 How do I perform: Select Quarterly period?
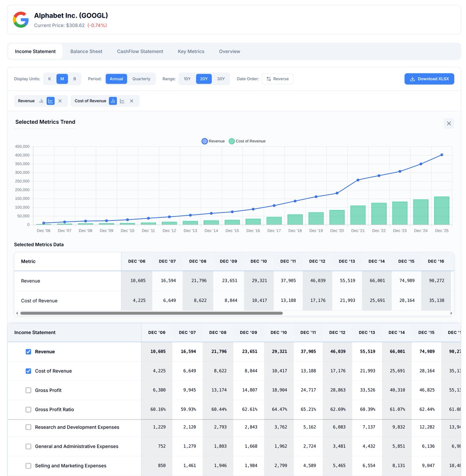141,79
